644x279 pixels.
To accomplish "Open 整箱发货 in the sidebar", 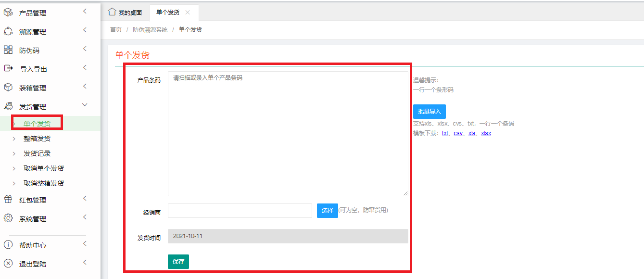I will pyautogui.click(x=37, y=139).
